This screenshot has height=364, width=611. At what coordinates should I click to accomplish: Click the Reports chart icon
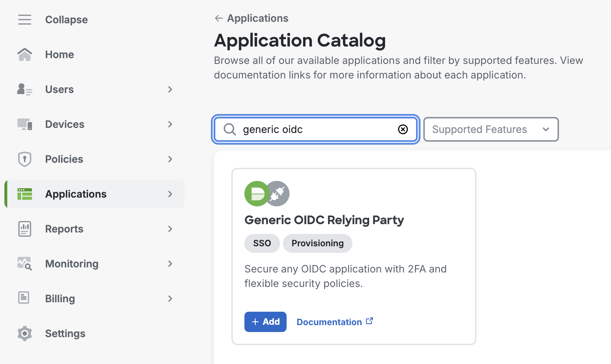pyautogui.click(x=25, y=229)
